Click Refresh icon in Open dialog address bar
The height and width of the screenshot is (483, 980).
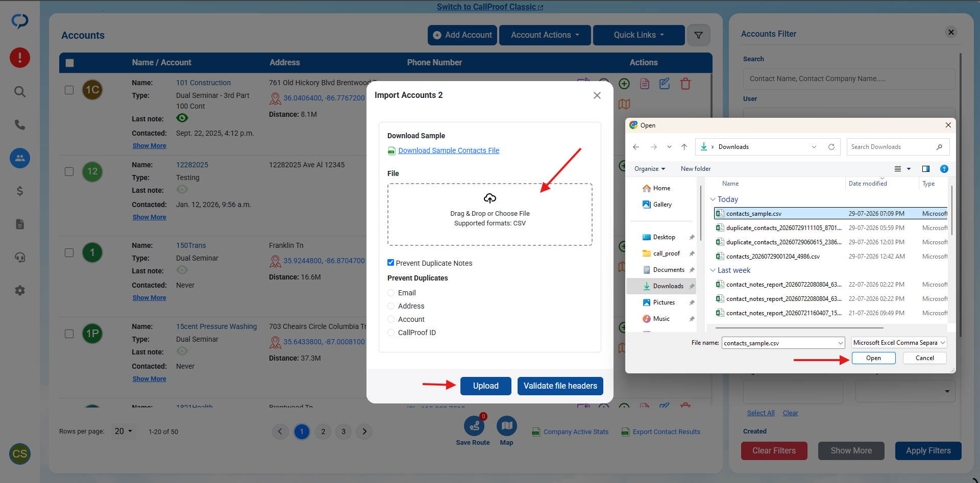tap(831, 147)
